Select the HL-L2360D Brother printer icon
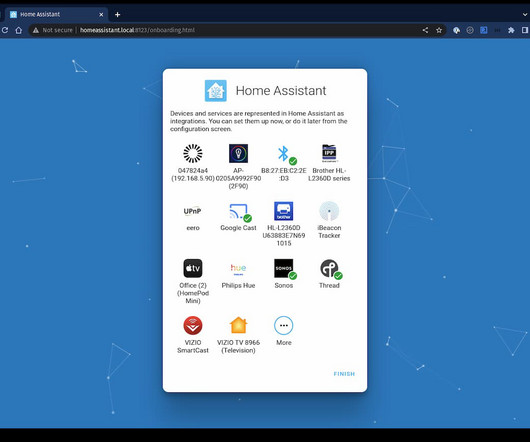Viewport: 530px width, 442px height. [x=284, y=211]
